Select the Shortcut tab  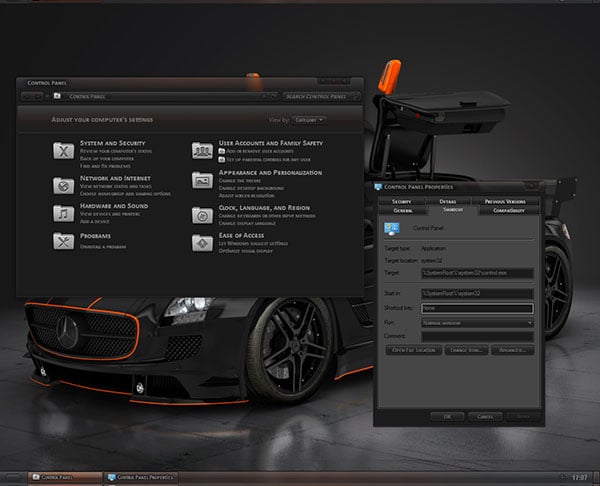453,210
